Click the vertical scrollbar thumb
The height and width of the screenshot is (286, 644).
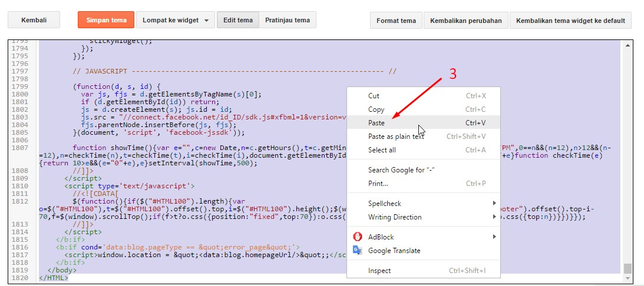click(x=627, y=268)
